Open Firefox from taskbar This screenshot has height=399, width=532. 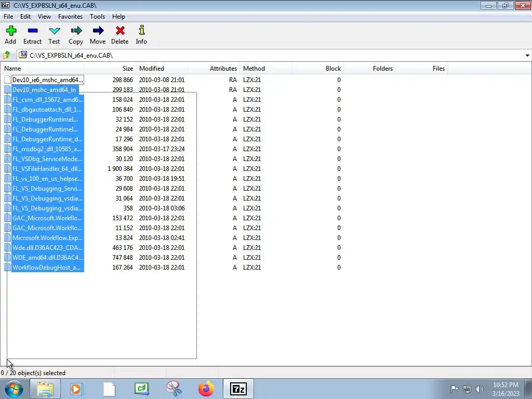pos(206,389)
